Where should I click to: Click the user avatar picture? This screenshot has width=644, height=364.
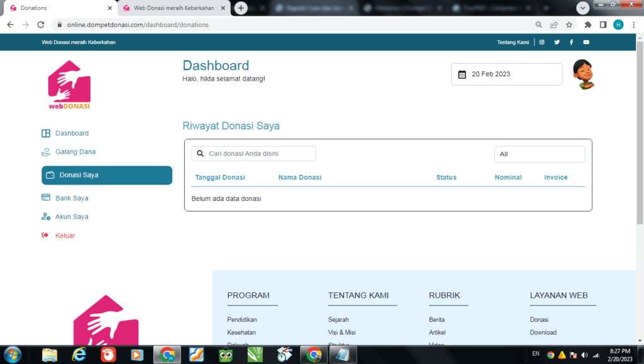click(x=583, y=74)
